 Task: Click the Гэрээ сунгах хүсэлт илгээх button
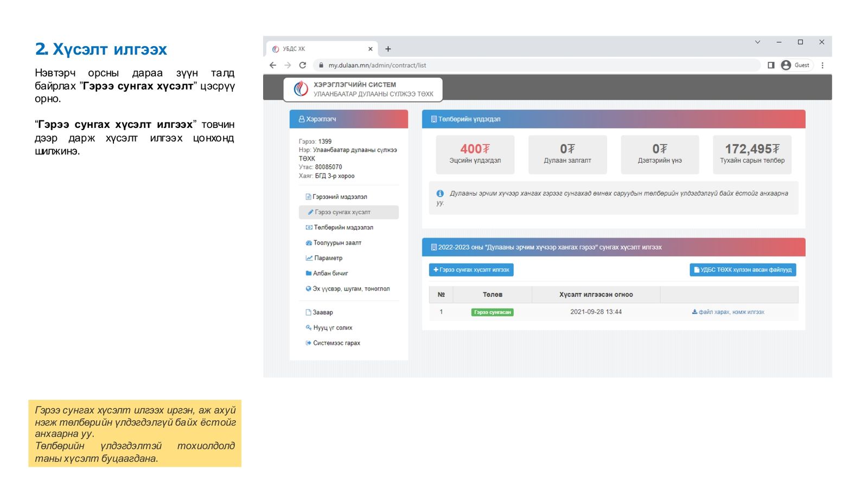471,269
